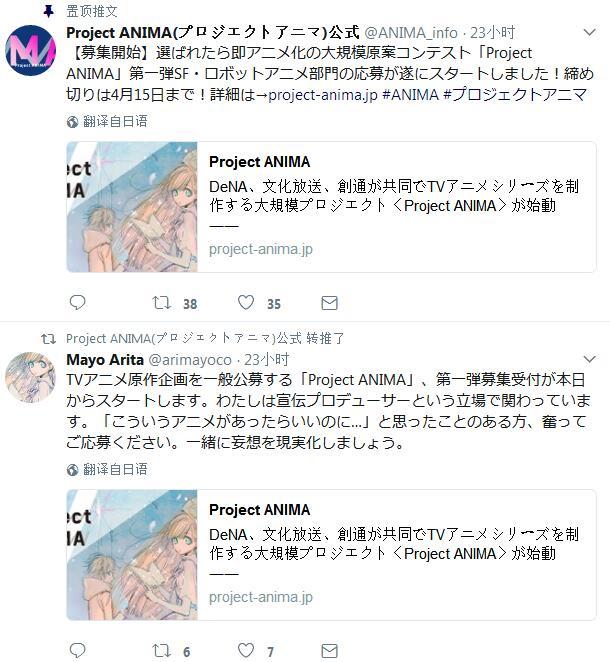Like the pinned tweet with 35 likes

click(246, 303)
